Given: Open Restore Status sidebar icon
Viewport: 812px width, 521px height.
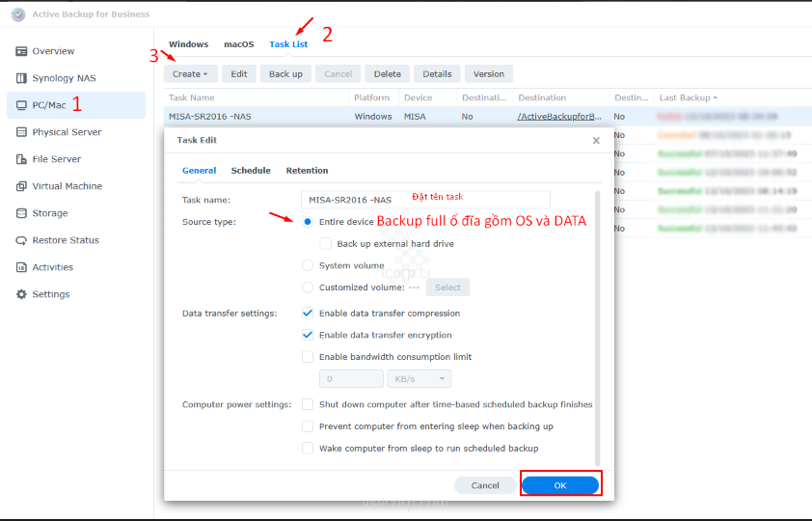Looking at the screenshot, I should 21,240.
